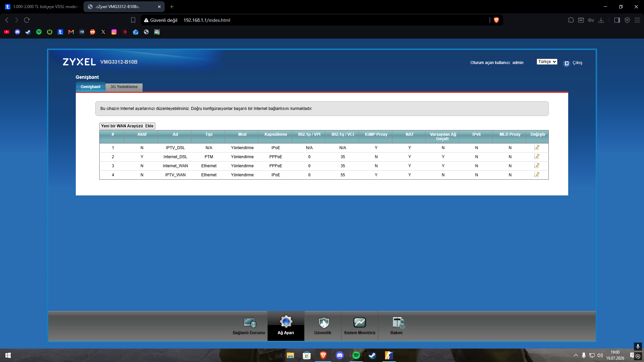Open Microsoft Store from taskbar
This screenshot has height=362, width=644.
307,355
